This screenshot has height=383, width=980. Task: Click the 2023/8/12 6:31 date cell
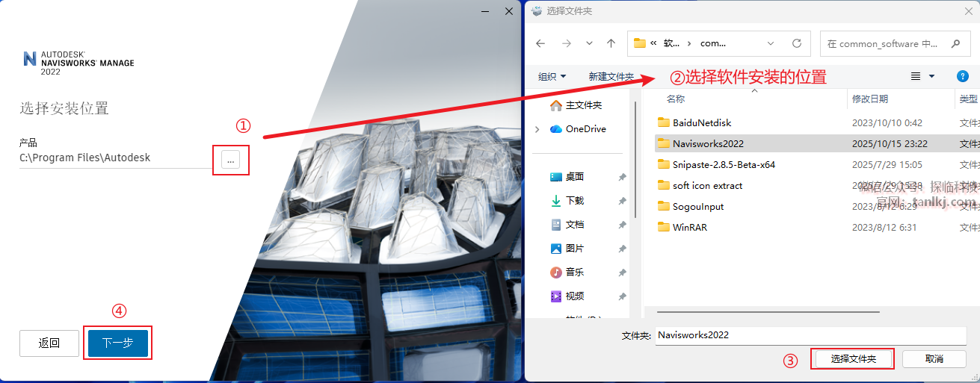(884, 227)
